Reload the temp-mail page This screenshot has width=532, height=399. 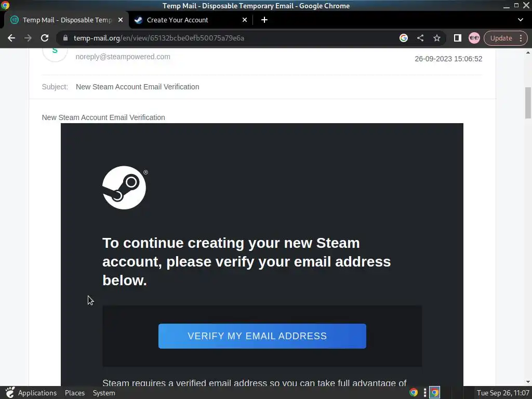click(x=45, y=38)
